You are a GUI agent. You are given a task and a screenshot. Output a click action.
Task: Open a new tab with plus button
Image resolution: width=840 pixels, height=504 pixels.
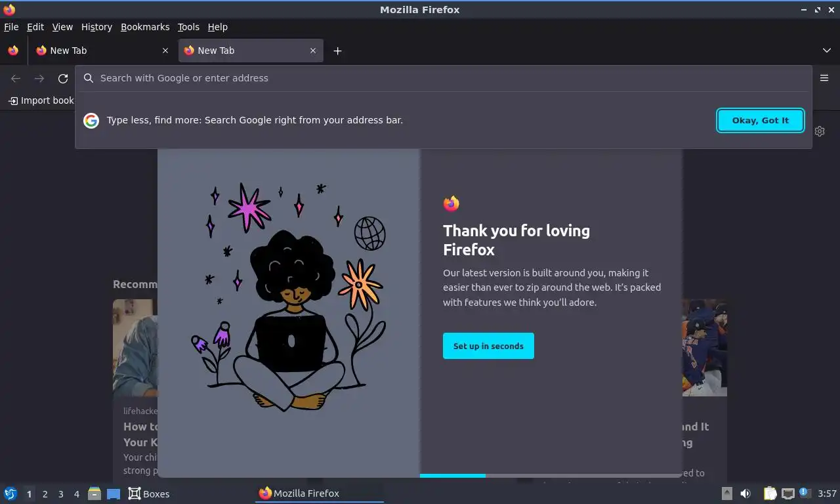coord(337,51)
